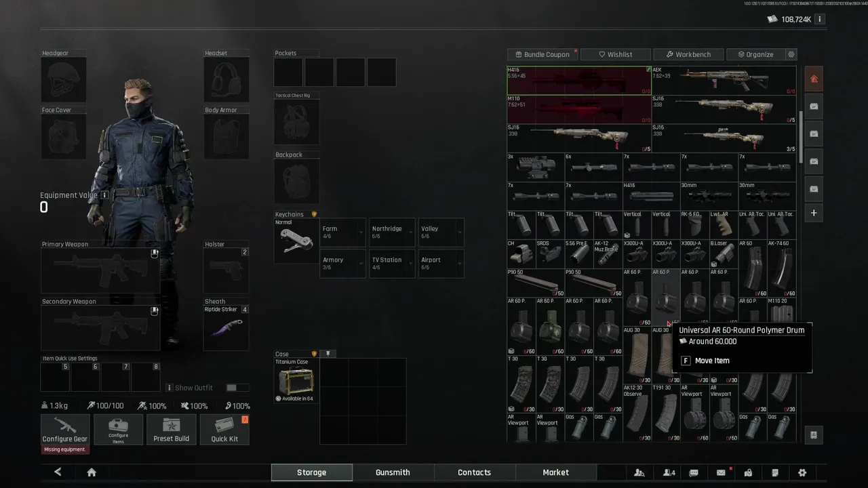Open the Bundle Coupon button
Image resolution: width=868 pixels, height=488 pixels.
click(x=542, y=54)
